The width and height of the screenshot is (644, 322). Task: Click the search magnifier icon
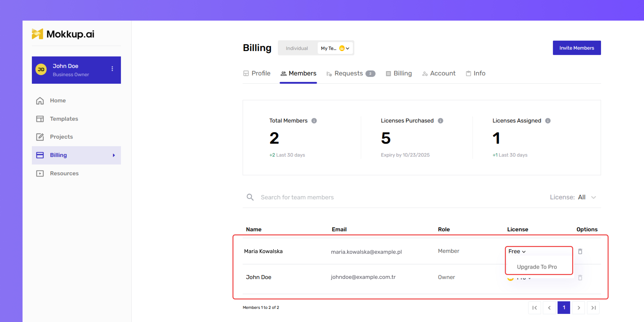tap(250, 197)
